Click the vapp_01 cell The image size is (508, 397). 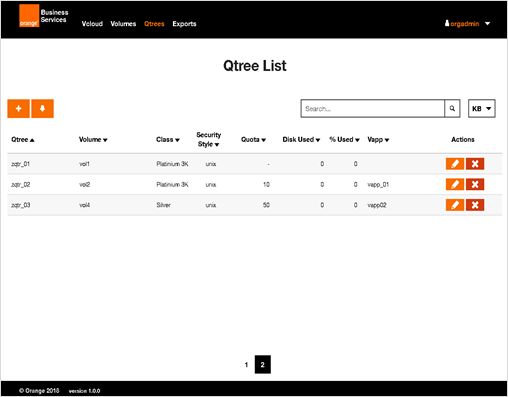378,184
